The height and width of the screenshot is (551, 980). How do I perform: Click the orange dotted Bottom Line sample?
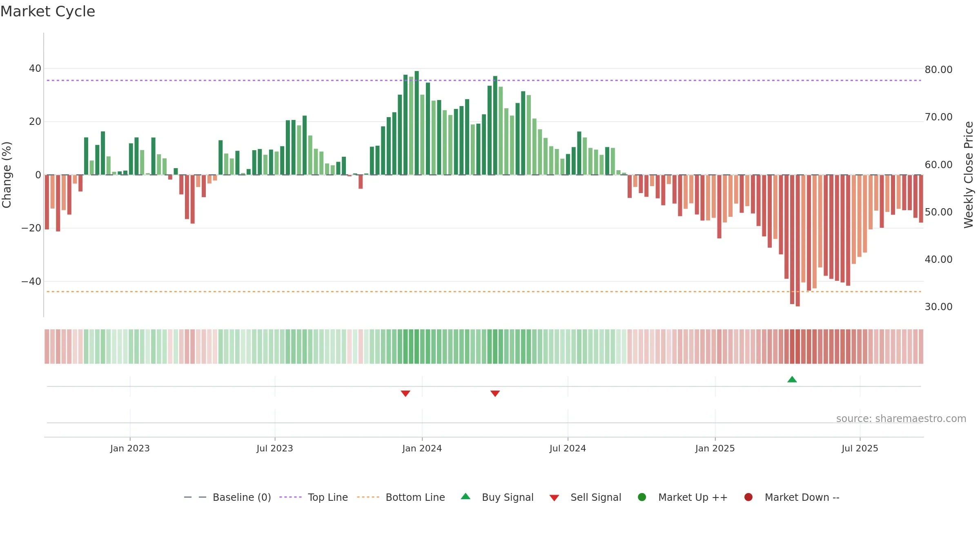coord(368,497)
